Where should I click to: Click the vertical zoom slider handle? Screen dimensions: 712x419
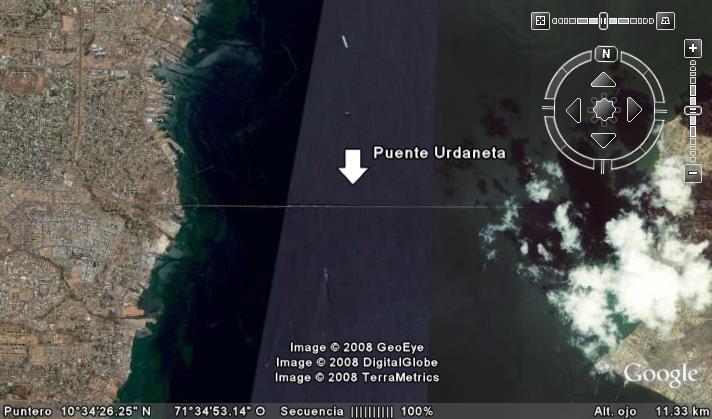click(x=692, y=110)
